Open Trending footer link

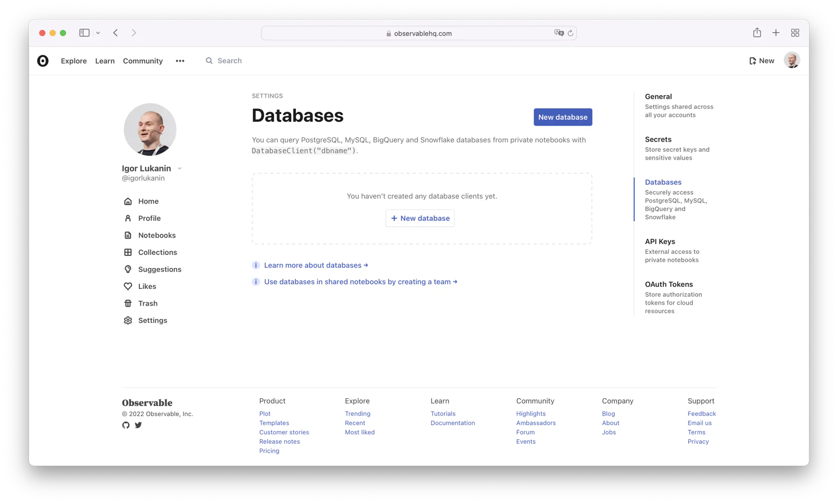point(358,413)
